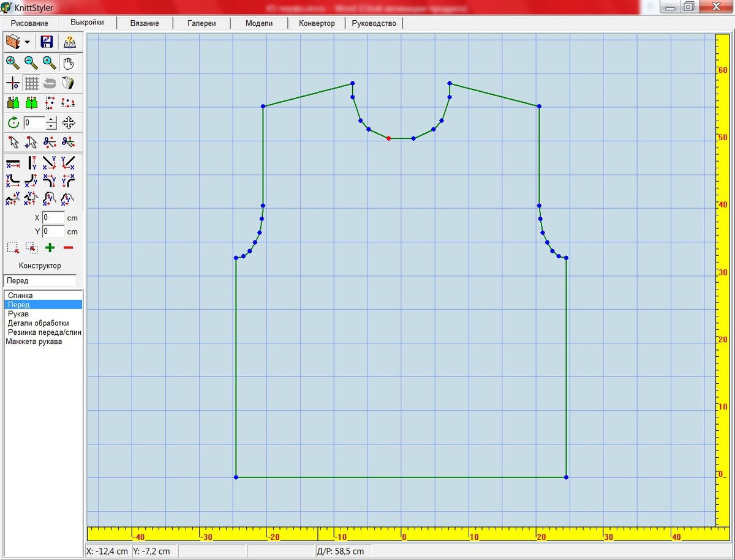Click the horizontal mirror points icon

coord(68,103)
